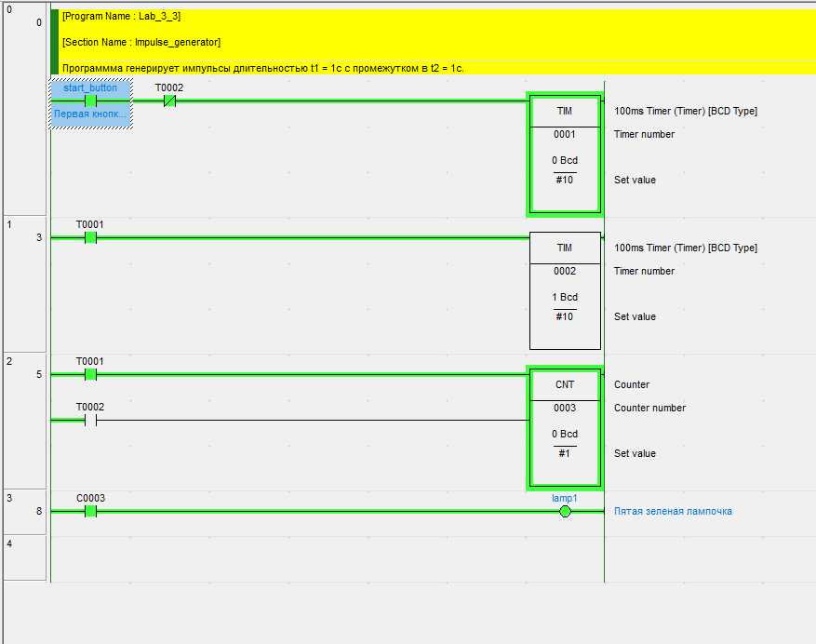Click the 'Пятая зеленая лампочка' coil comment
Screen dimensions: 816x644
(x=673, y=511)
